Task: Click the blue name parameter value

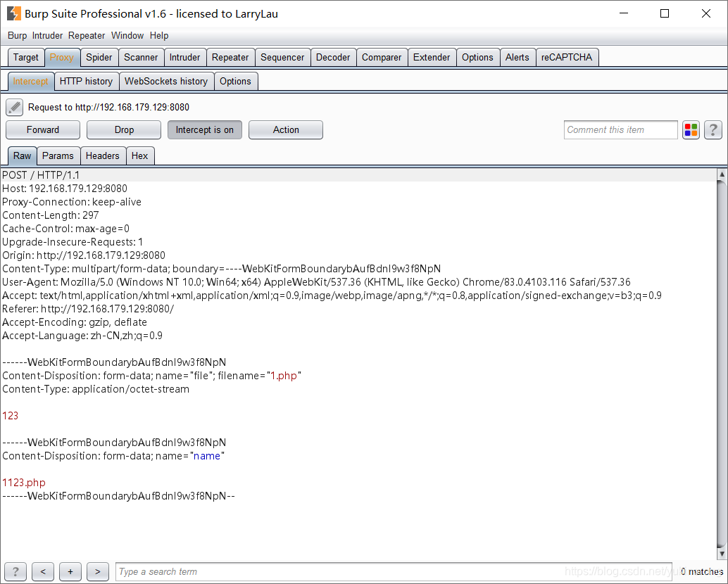Action: pyautogui.click(x=207, y=456)
